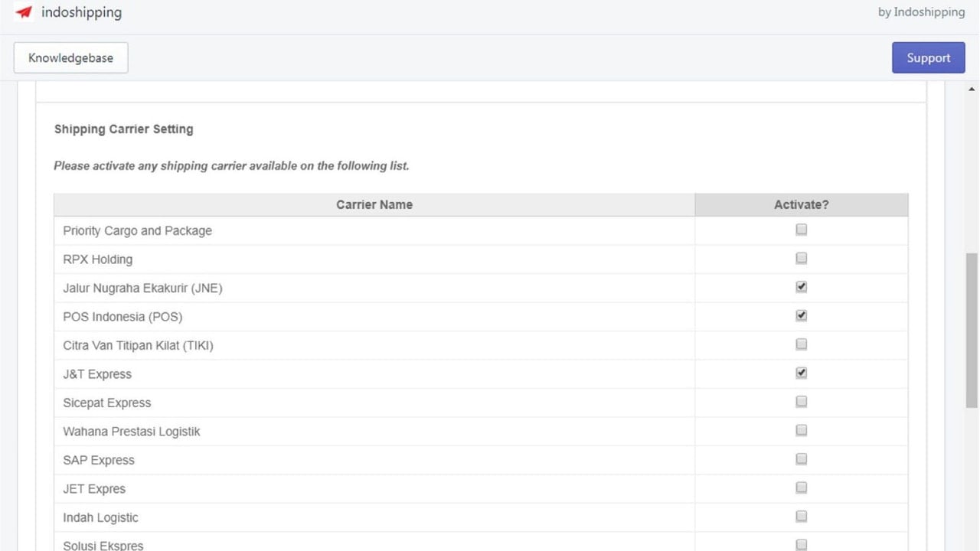Activate Citra Van Titipan Kilat (TIKI) checkbox

[801, 344]
